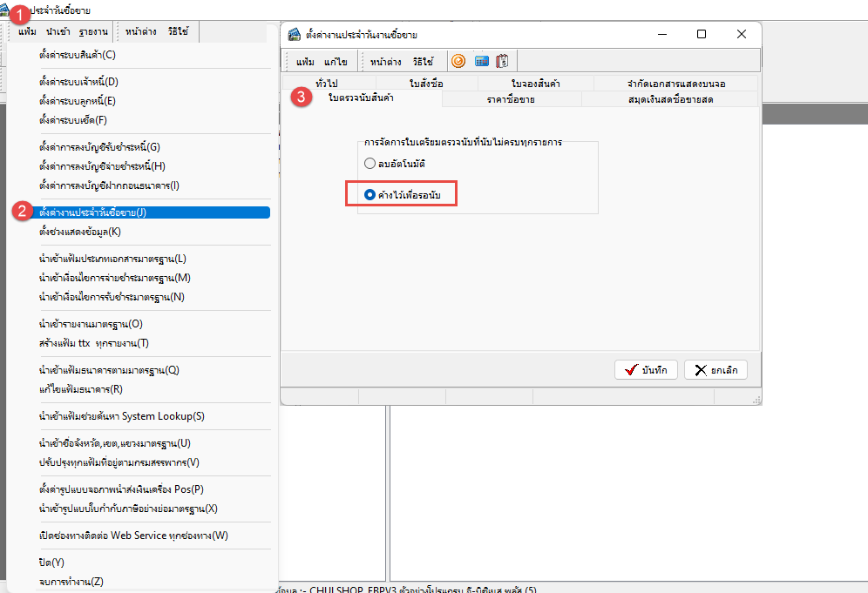Image resolution: width=868 pixels, height=593 pixels.
Task: Open the ราคาซื้อขาย tab
Action: 511,99
